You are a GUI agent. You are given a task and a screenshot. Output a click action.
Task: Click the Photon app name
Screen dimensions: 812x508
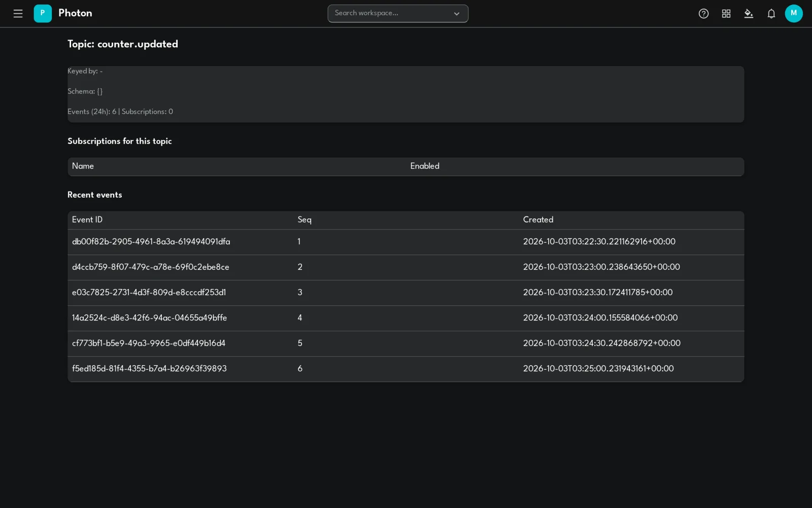75,13
